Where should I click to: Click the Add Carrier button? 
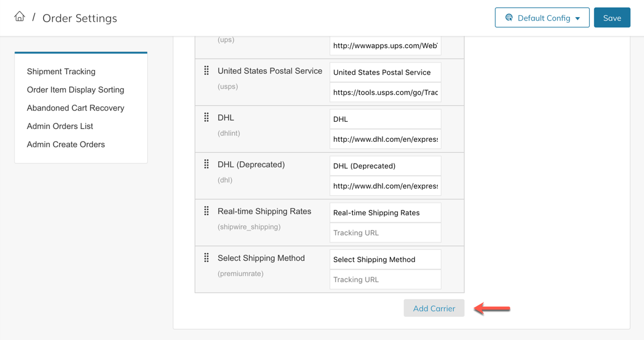[434, 308]
